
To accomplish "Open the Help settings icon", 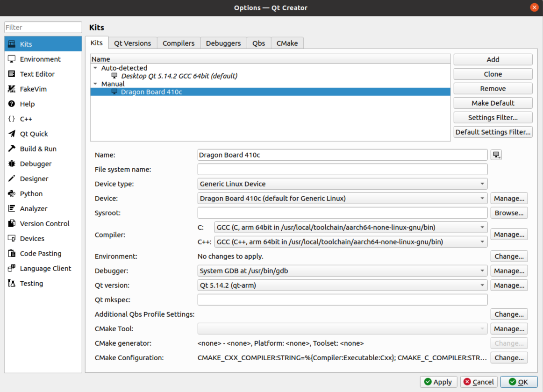I will pos(12,104).
